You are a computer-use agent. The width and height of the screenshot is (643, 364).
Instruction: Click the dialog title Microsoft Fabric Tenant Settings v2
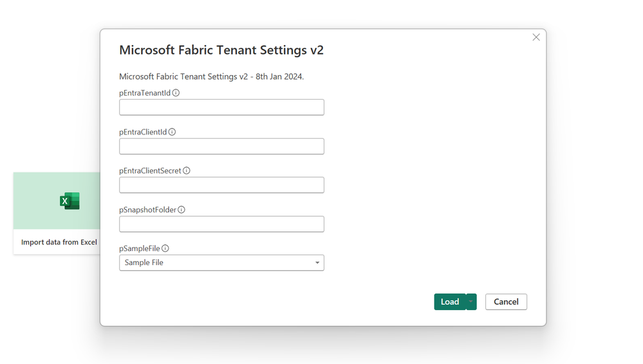[x=221, y=50]
